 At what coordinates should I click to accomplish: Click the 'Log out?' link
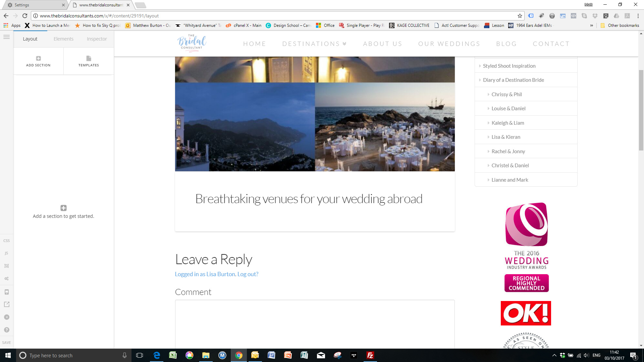[x=248, y=274]
